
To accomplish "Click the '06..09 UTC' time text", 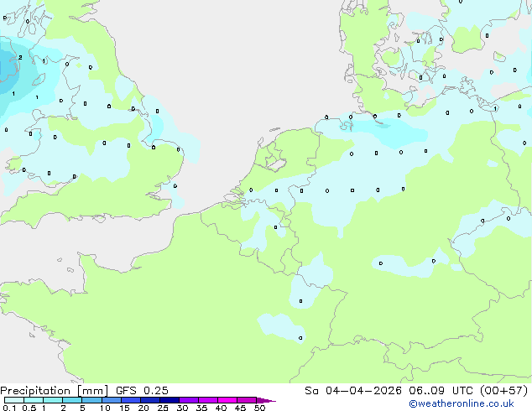I will pyautogui.click(x=441, y=391).
